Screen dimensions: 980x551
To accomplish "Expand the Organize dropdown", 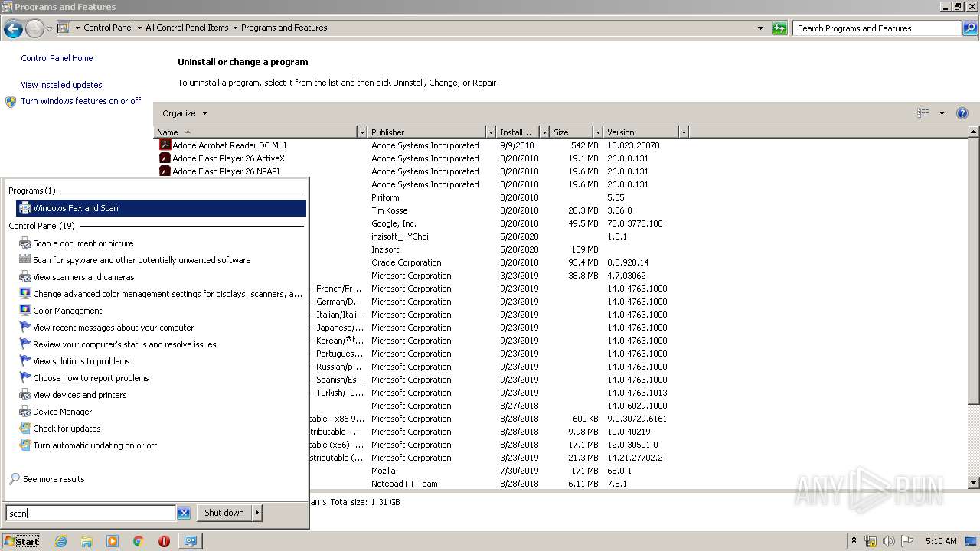I will pyautogui.click(x=185, y=113).
